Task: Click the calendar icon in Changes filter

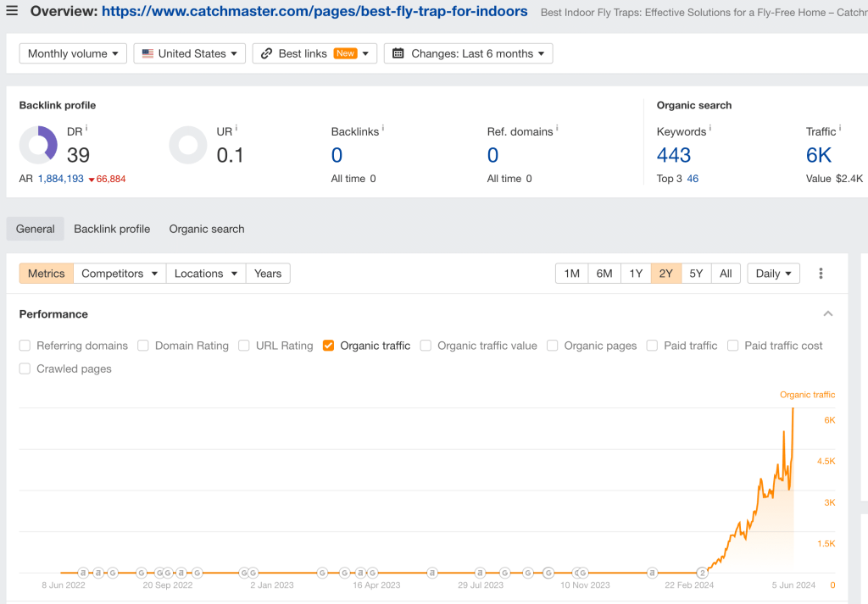Action: click(398, 53)
